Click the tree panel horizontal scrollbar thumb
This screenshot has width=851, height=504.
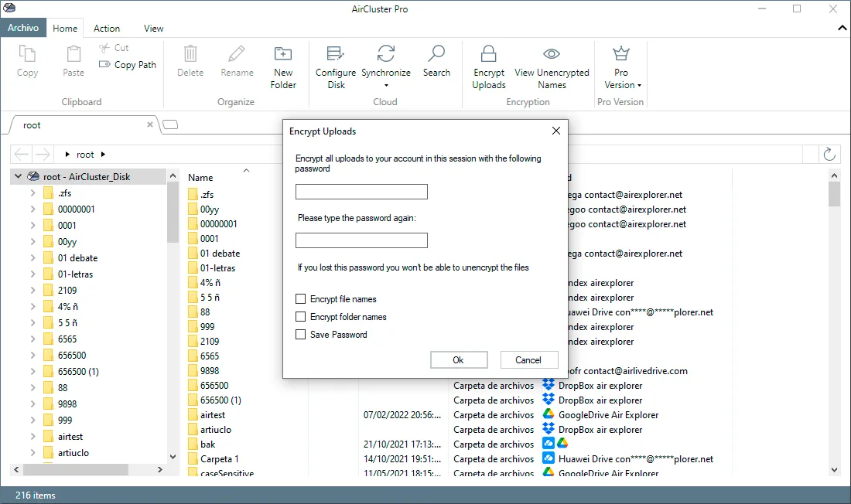click(76, 469)
